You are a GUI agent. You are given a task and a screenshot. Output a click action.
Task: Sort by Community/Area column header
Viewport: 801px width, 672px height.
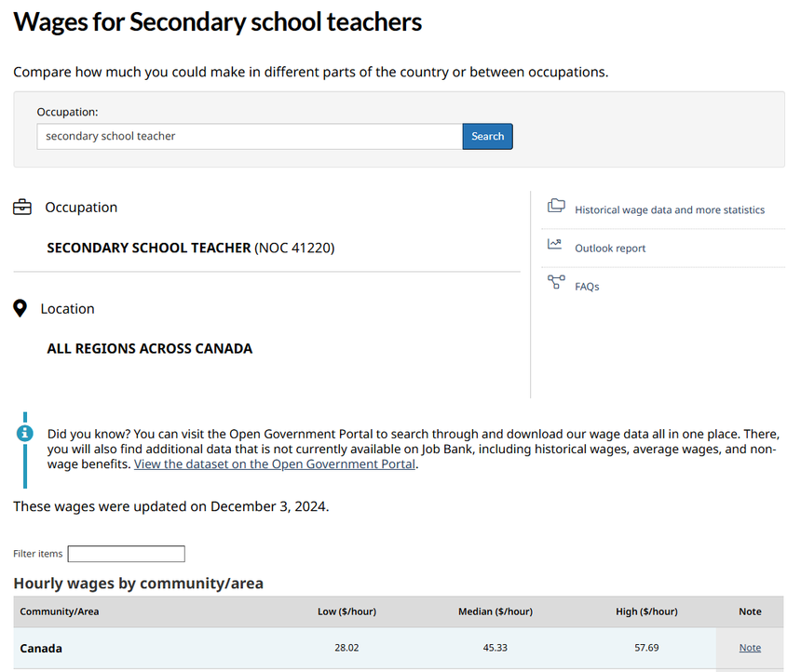(60, 612)
